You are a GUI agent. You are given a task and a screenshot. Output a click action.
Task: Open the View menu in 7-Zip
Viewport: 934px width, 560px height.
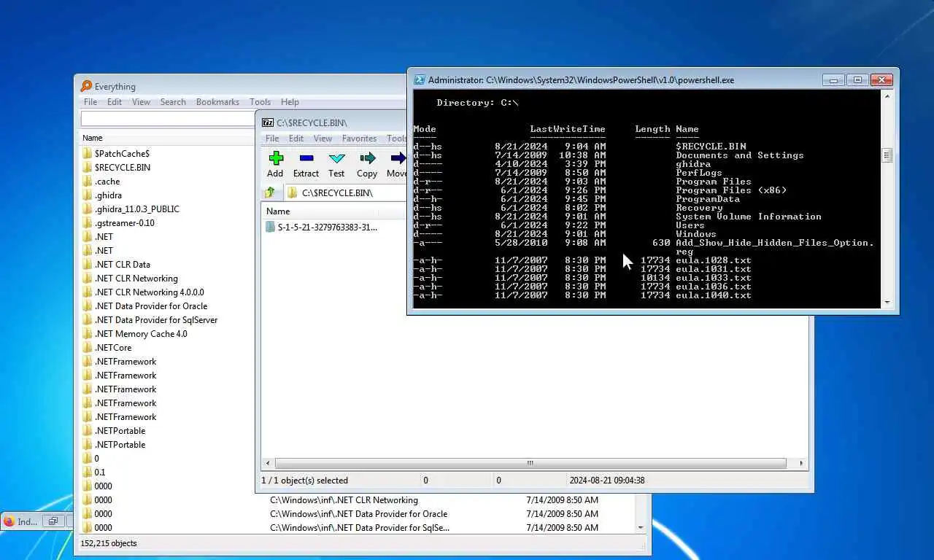coord(323,139)
